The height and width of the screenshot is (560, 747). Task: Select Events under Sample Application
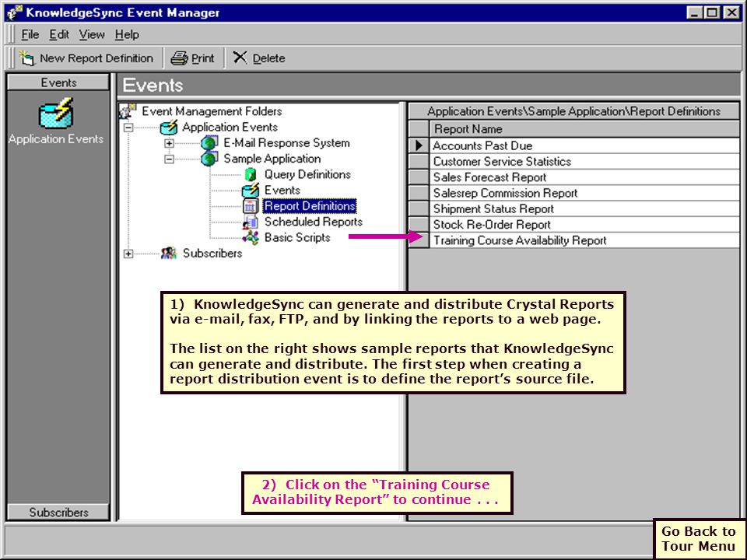click(282, 191)
